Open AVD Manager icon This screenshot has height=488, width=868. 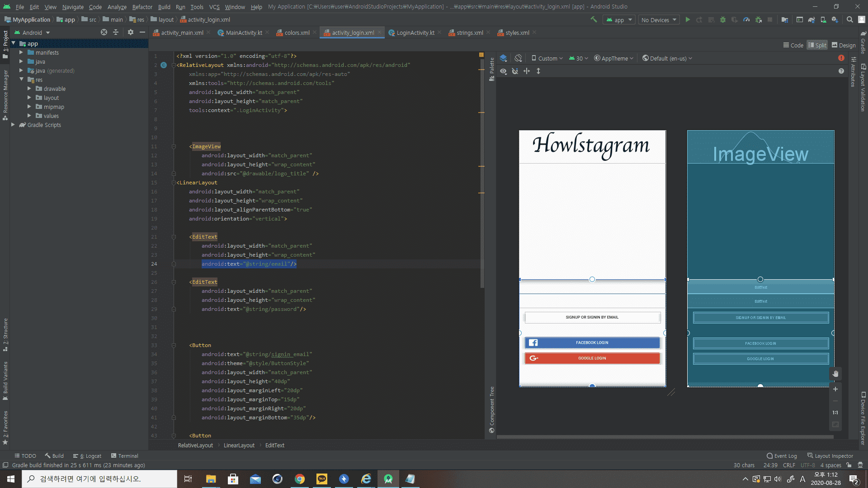pos(823,20)
